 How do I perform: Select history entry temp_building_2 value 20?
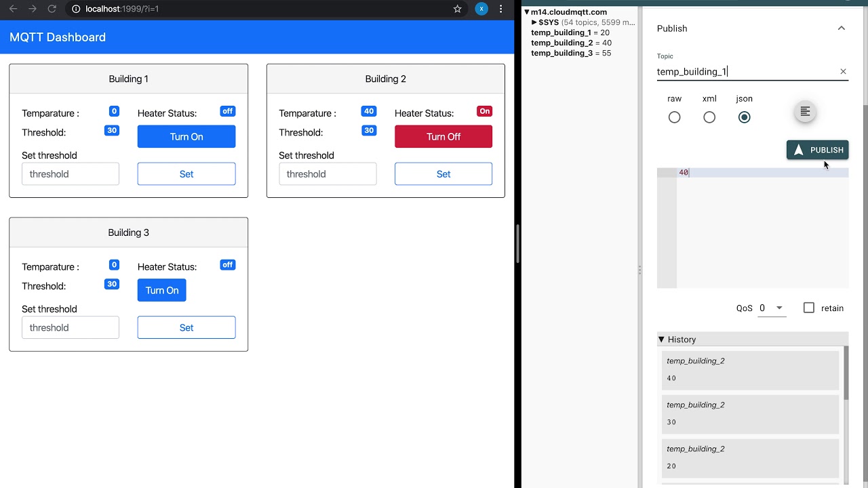pyautogui.click(x=750, y=458)
